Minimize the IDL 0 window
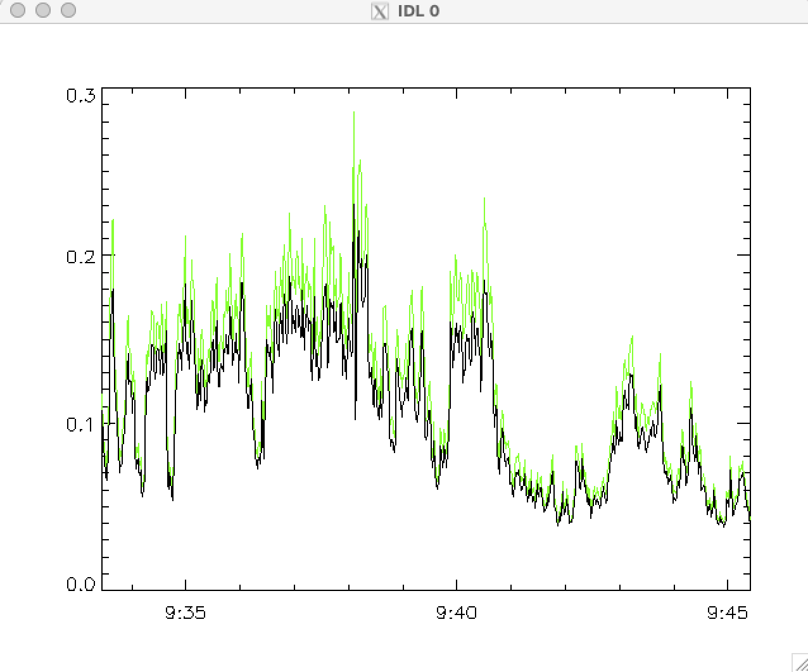 (42, 11)
